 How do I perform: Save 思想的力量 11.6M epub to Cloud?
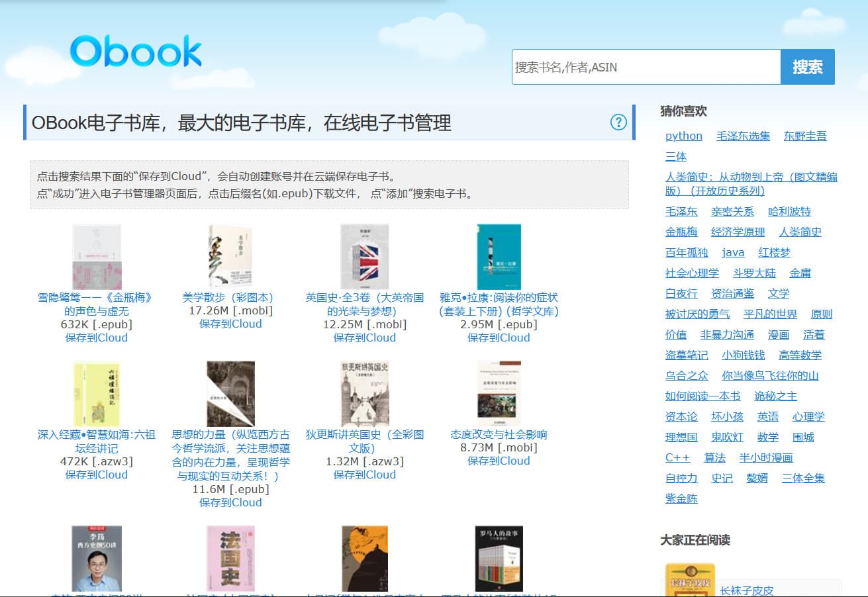(230, 502)
